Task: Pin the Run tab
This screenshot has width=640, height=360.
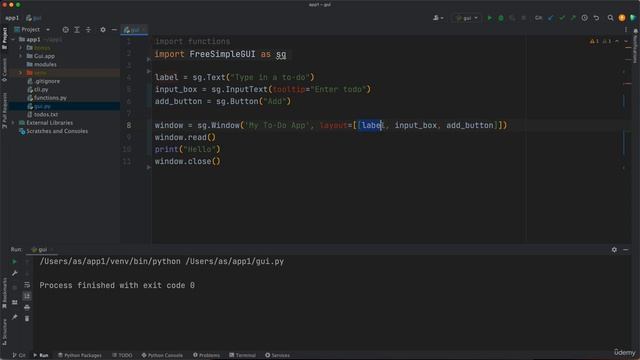Action: coord(14,317)
